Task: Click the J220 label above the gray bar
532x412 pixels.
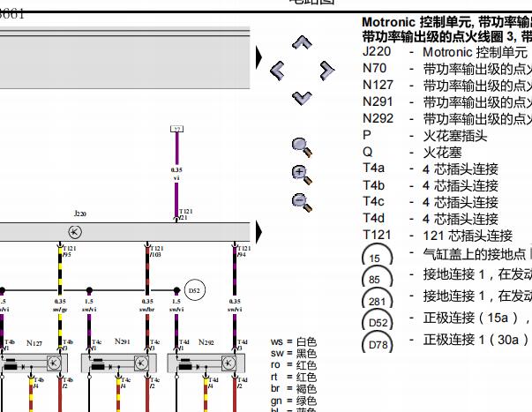Action: tap(80, 213)
